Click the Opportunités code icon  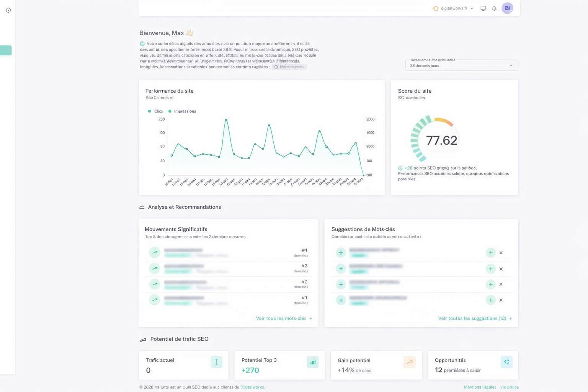click(x=506, y=362)
